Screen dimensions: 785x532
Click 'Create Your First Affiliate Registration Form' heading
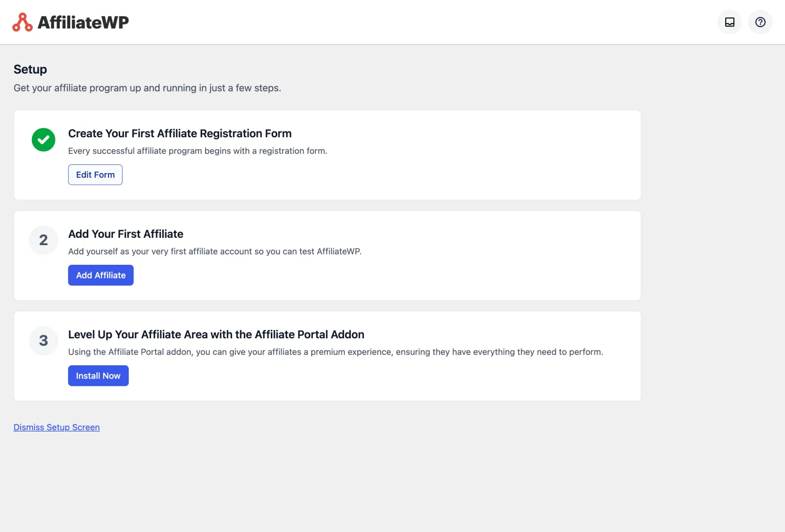pos(180,133)
